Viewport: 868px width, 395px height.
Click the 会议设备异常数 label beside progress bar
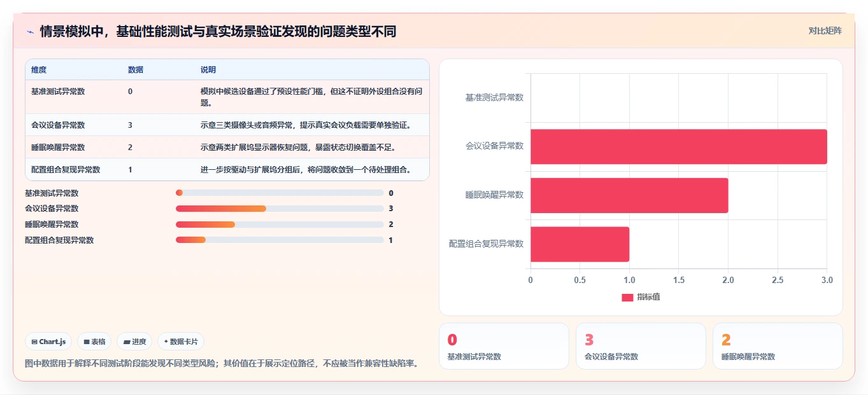point(52,209)
